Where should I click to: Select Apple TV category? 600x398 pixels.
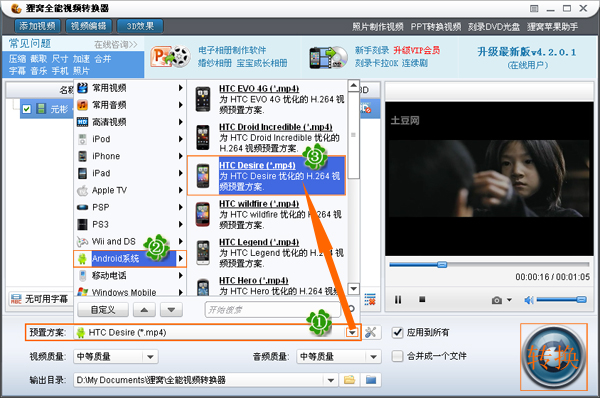[130, 190]
